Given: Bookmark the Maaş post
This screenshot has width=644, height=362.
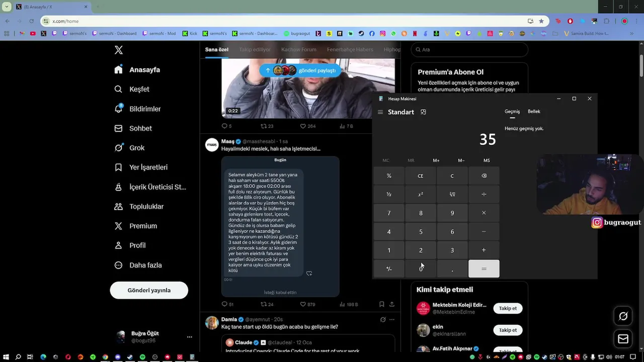Looking at the screenshot, I should [382, 304].
